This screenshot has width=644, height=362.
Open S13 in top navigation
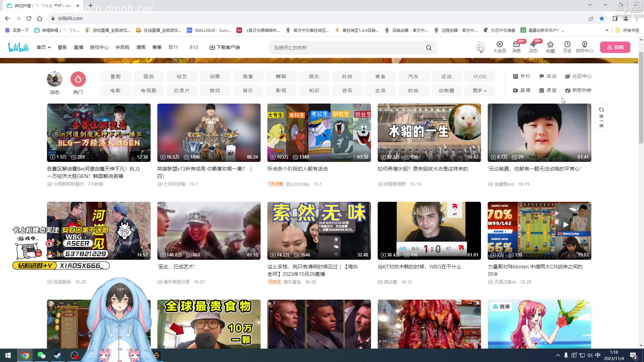coord(194,47)
